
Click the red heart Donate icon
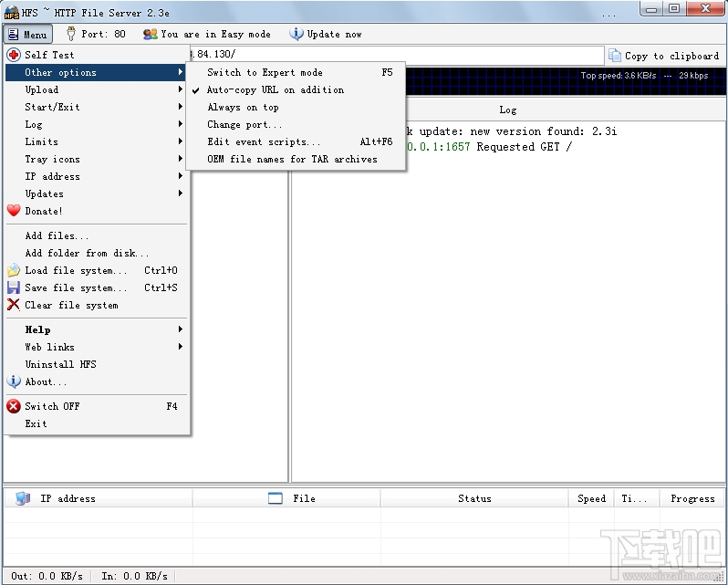pos(14,211)
